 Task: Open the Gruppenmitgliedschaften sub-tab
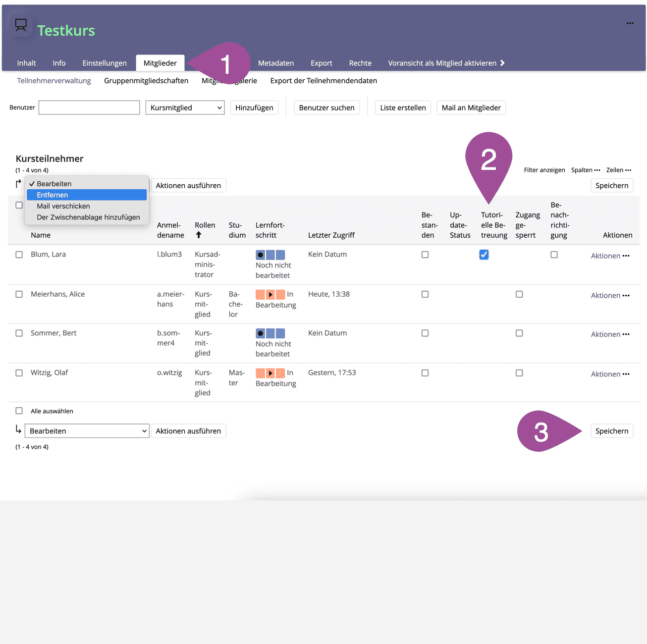(x=146, y=81)
